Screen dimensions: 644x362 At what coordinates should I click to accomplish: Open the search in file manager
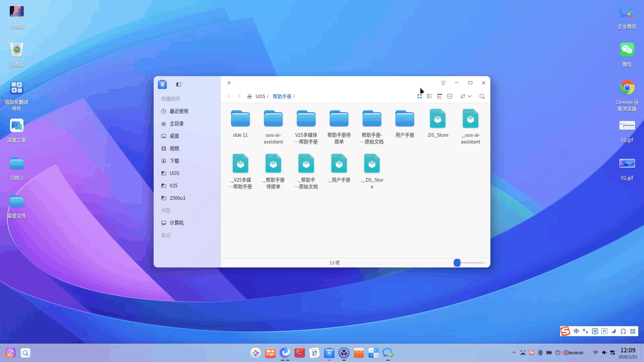pos(482,96)
